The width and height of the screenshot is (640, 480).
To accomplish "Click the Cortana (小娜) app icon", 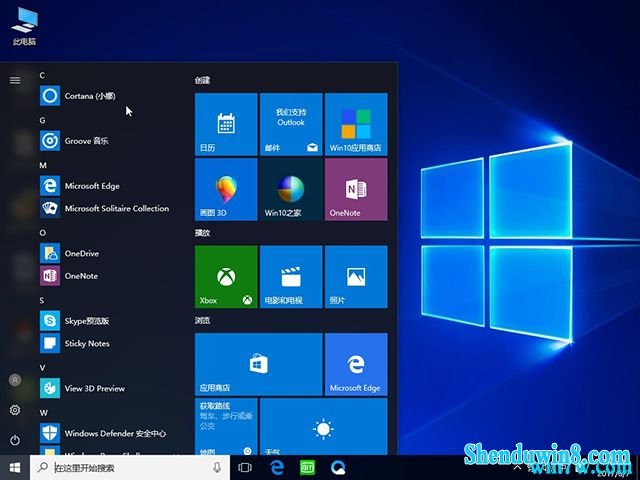I will pos(50,96).
